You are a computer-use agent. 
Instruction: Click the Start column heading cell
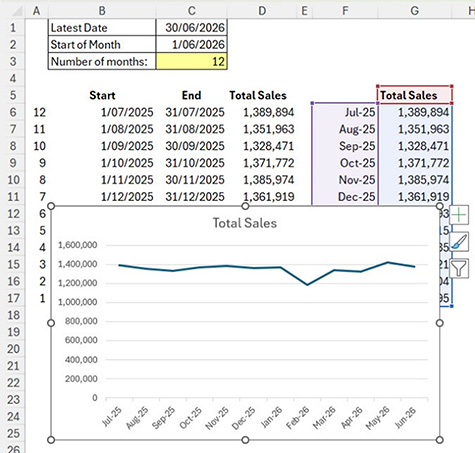tap(102, 95)
